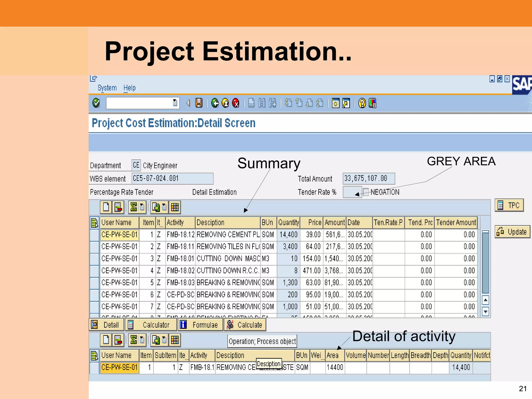
Task: Click the TPC button
Action: click(509, 205)
